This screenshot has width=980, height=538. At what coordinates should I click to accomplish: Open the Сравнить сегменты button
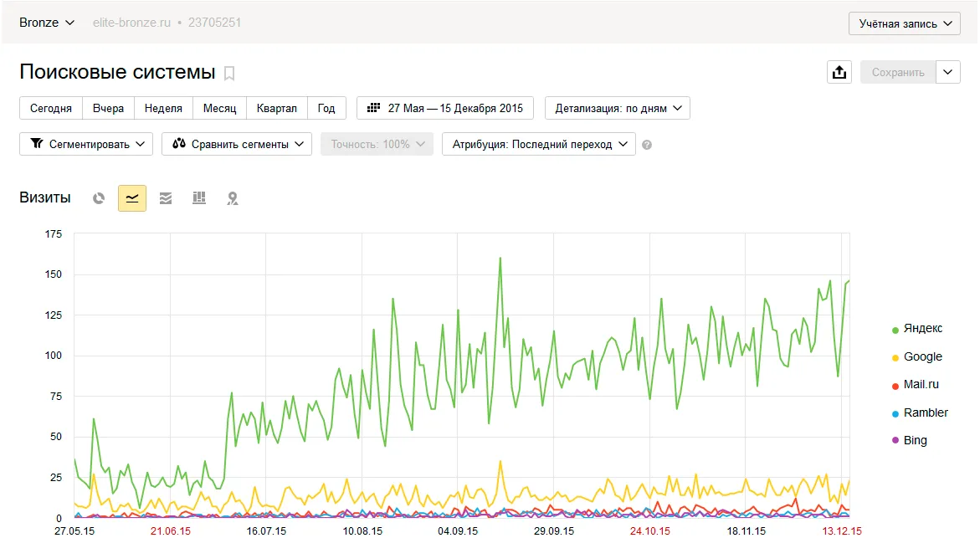pos(237,145)
